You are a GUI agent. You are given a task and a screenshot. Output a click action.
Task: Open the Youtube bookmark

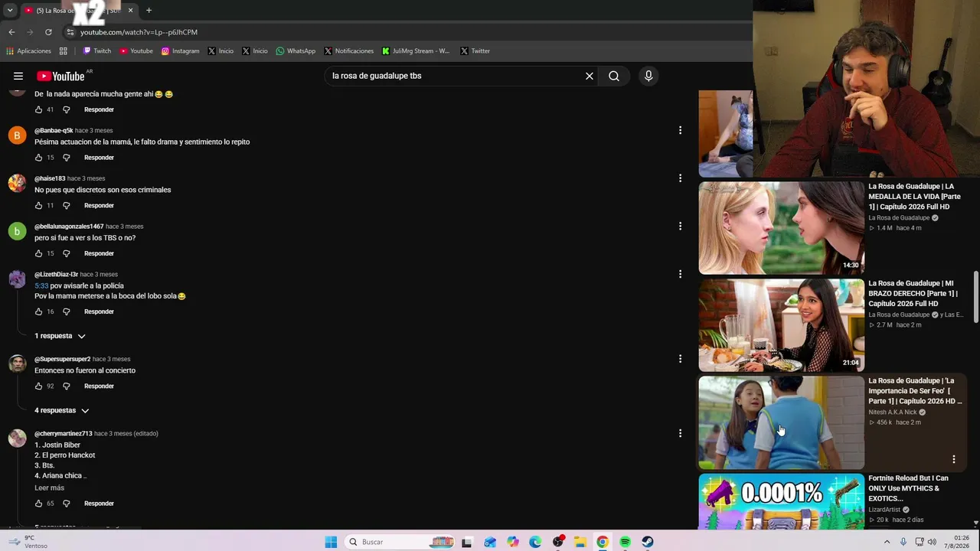[136, 51]
